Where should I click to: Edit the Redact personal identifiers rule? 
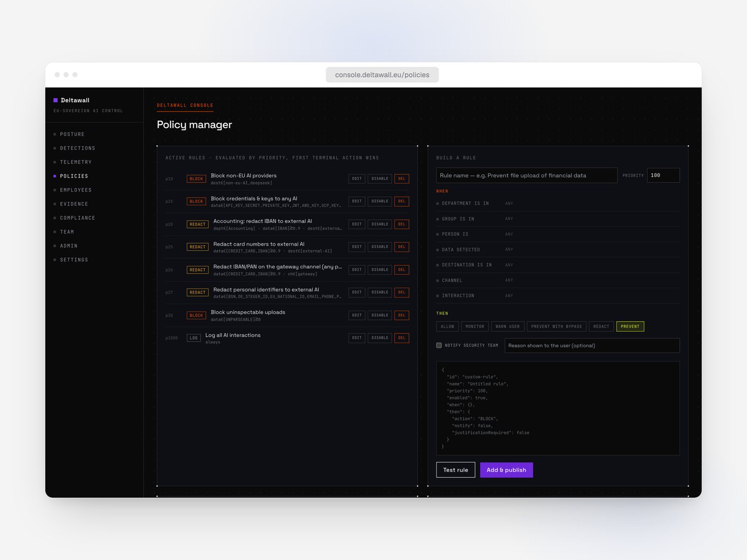(357, 292)
